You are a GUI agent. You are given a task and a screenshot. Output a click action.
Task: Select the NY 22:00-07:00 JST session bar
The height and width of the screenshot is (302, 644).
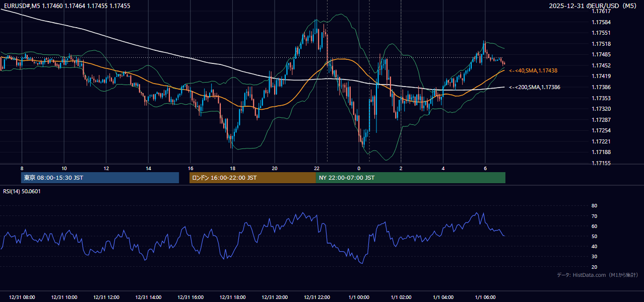(x=411, y=178)
